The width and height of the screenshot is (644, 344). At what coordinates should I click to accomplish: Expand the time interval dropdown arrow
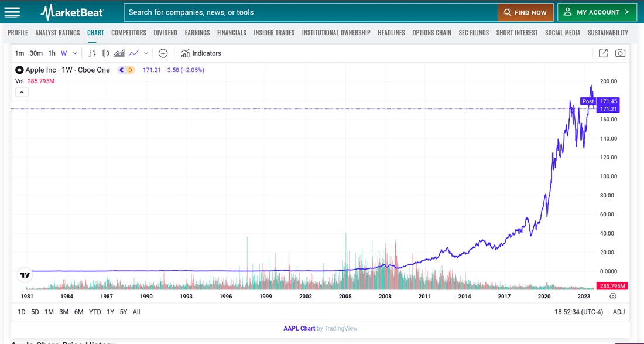[75, 53]
